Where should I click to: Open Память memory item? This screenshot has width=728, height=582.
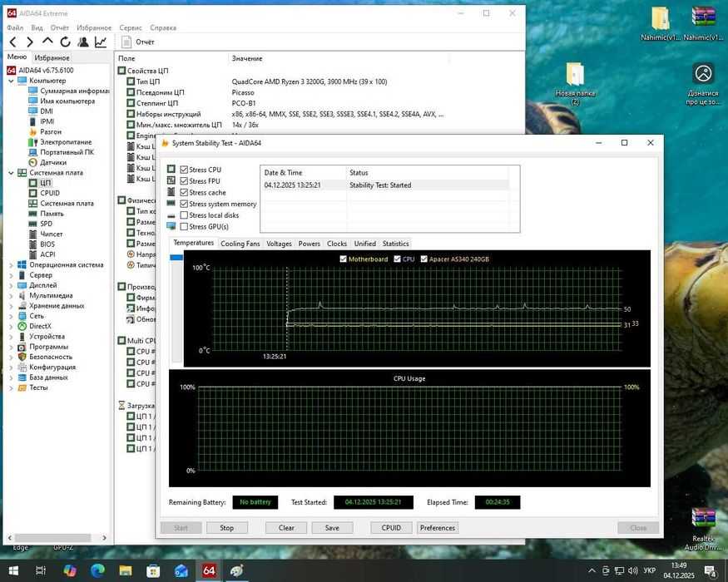point(46,214)
